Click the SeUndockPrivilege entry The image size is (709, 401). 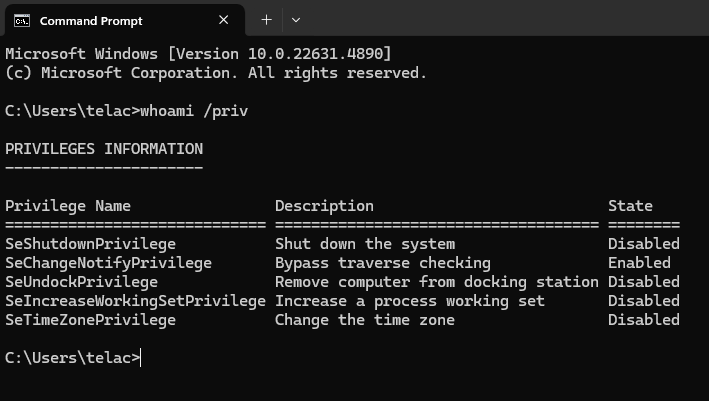pos(81,282)
